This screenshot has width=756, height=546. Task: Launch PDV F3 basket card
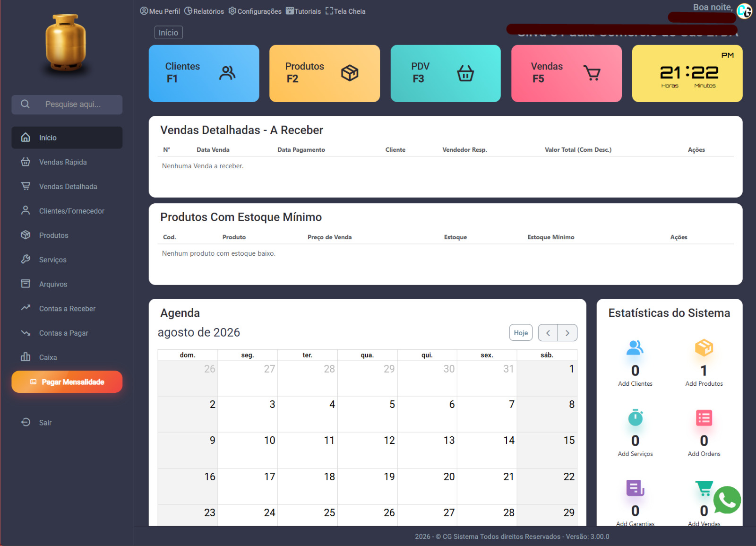(x=446, y=73)
